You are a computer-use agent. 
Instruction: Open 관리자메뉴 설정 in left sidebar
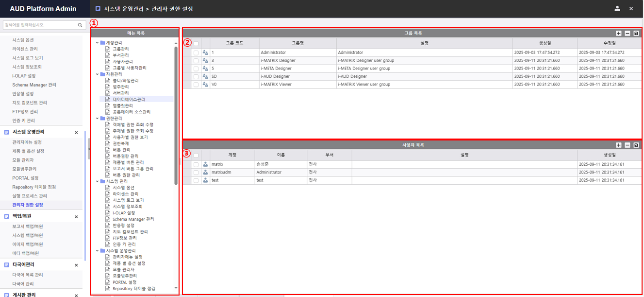pyautogui.click(x=27, y=142)
